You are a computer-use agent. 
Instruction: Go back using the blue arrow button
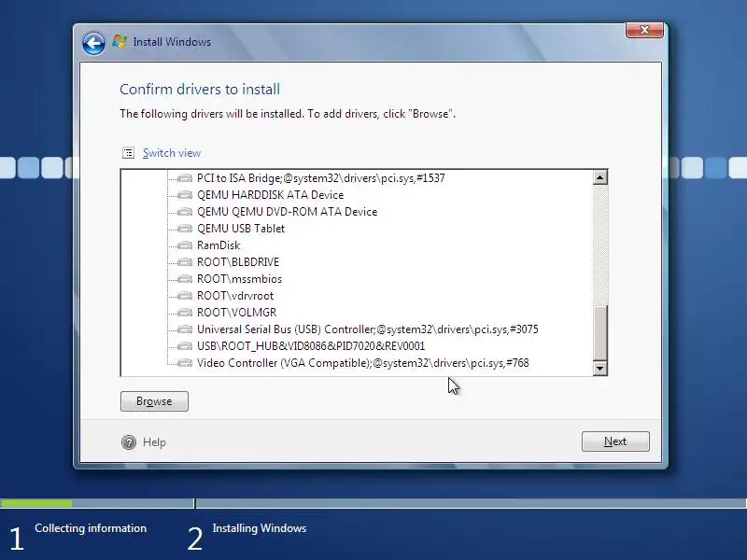coord(93,43)
